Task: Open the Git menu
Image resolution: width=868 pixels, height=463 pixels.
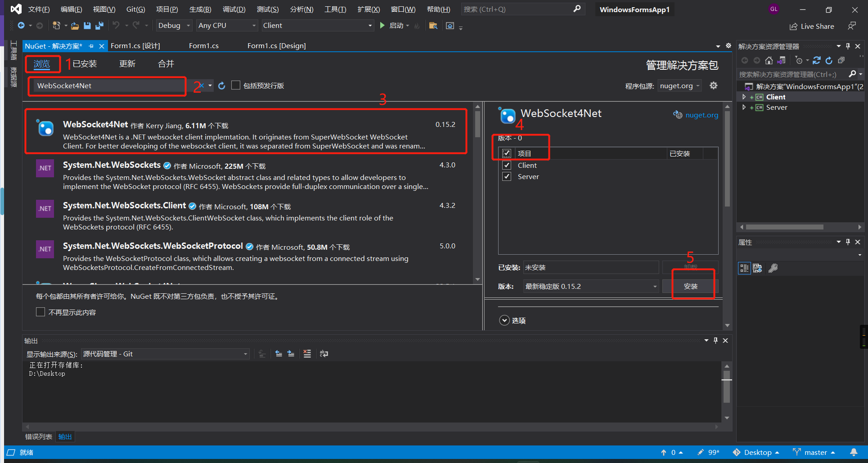Action: tap(135, 9)
